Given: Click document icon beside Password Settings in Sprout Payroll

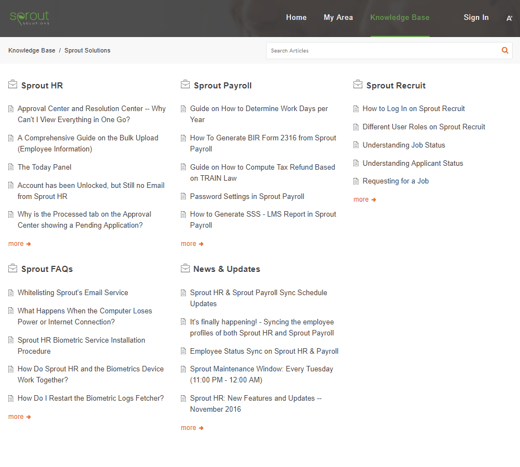Looking at the screenshot, I should [x=183, y=196].
